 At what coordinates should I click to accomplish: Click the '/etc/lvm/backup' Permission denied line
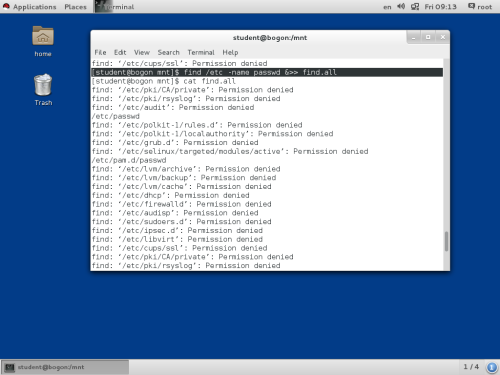(x=184, y=178)
